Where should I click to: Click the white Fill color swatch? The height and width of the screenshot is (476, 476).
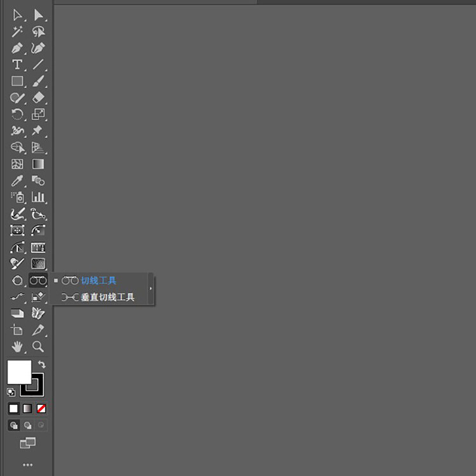20,372
